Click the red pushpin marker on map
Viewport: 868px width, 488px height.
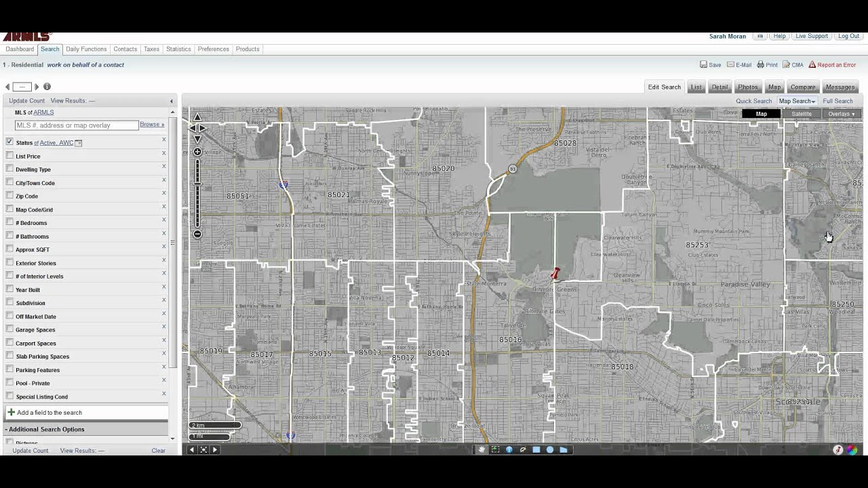coord(555,273)
